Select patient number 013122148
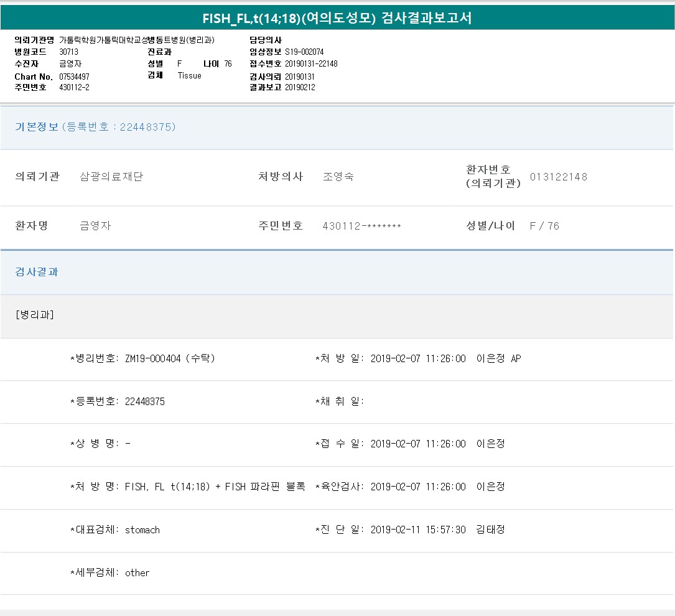 click(x=558, y=177)
